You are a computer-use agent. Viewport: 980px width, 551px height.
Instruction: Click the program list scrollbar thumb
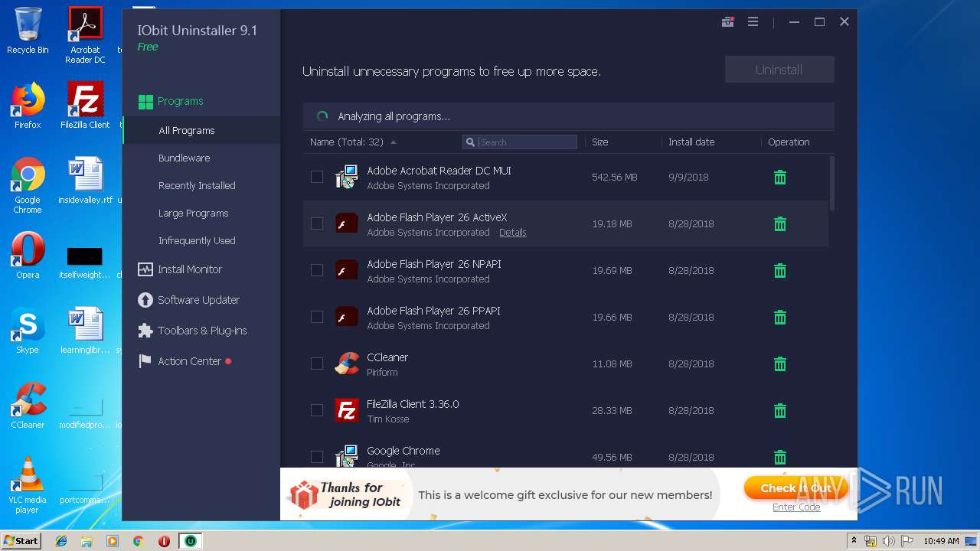coord(831,183)
